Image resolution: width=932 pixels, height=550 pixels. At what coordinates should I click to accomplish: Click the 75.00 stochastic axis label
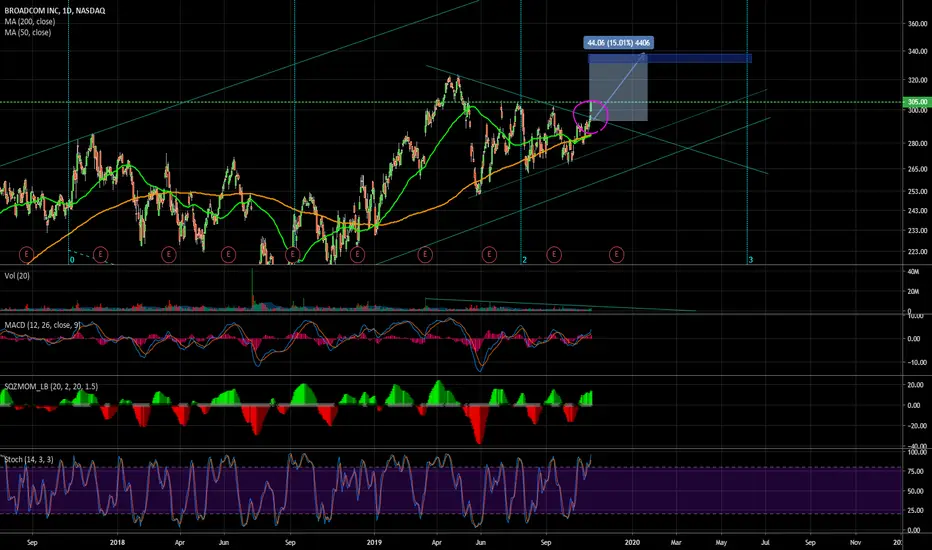(x=917, y=472)
